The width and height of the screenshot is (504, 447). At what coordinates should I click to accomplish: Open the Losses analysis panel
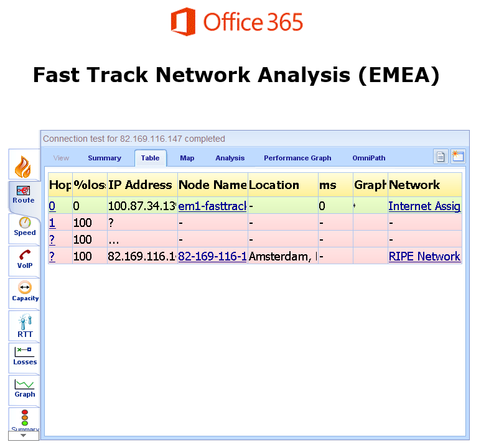pos(24,356)
